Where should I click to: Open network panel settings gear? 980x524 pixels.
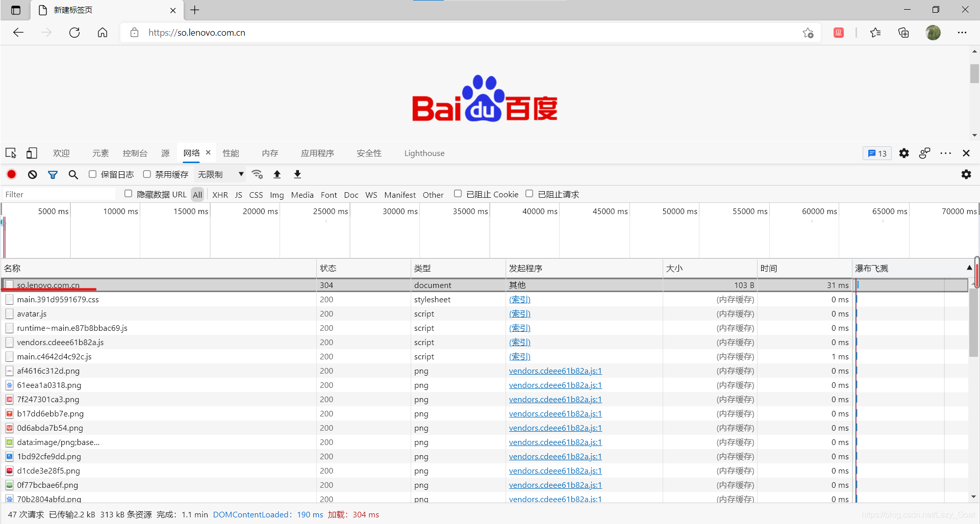pos(966,174)
